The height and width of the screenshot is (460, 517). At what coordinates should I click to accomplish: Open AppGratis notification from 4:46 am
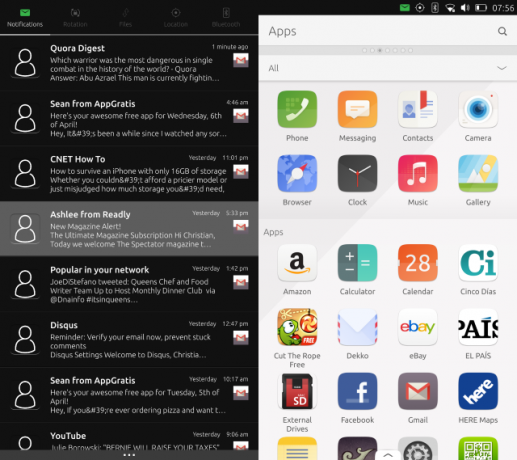pos(129,118)
